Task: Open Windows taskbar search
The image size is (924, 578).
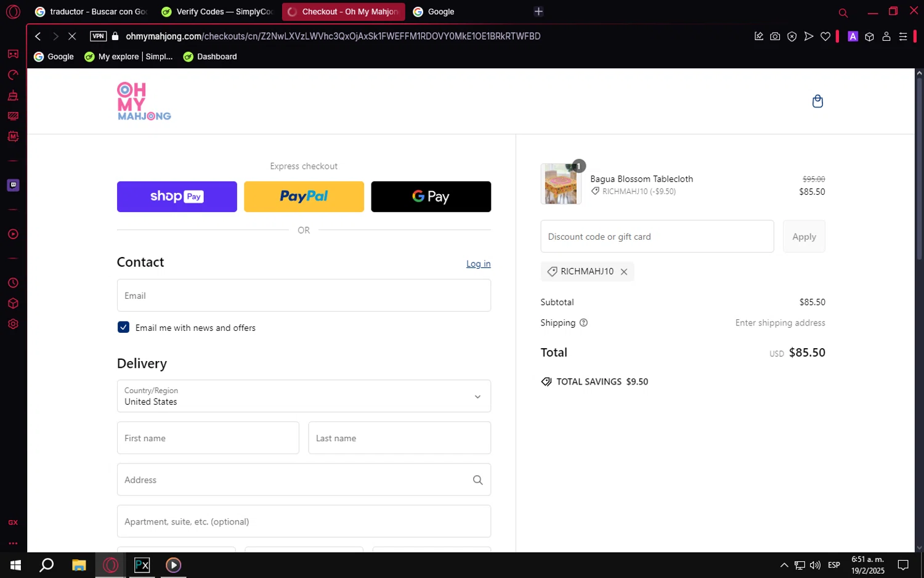Action: pyautogui.click(x=47, y=565)
